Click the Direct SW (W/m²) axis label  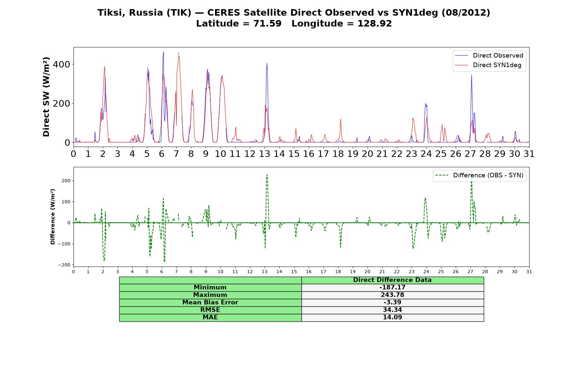[46, 97]
